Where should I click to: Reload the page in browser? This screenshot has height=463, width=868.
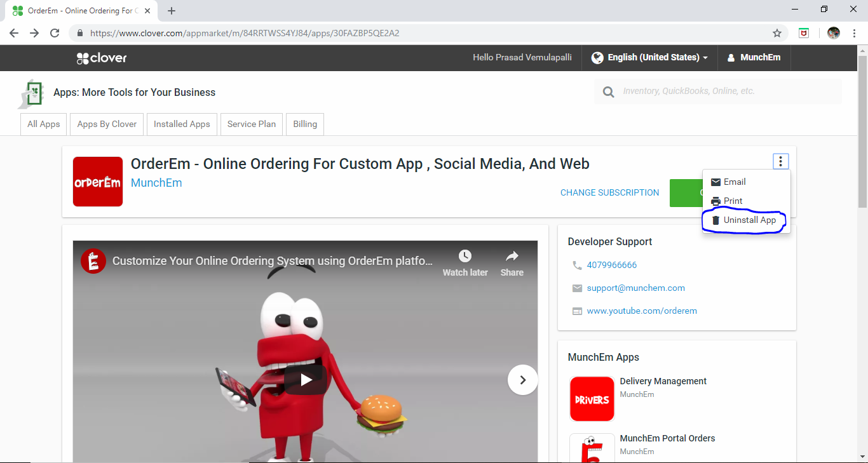pos(55,33)
